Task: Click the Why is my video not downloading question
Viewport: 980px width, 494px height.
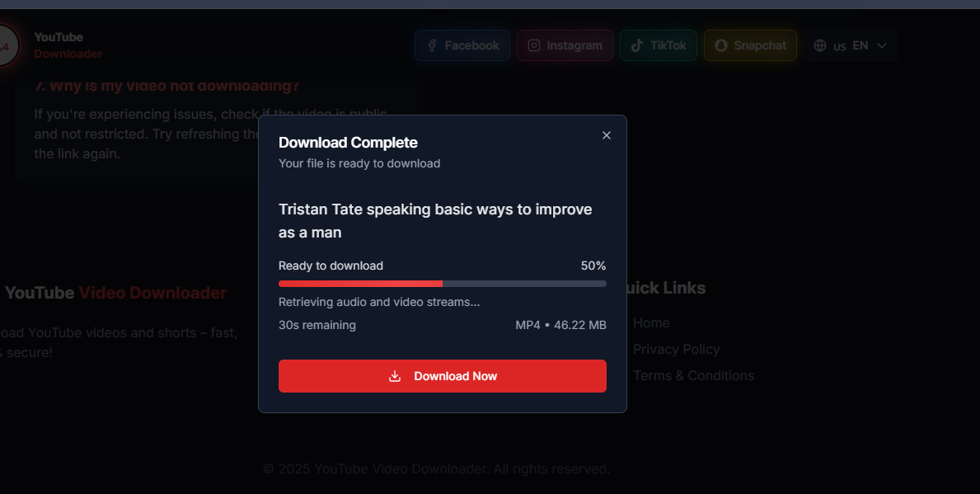Action: pyautogui.click(x=166, y=87)
